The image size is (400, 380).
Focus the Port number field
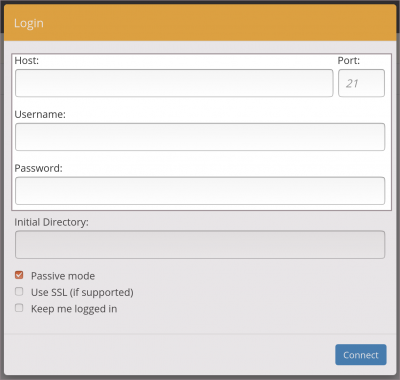pyautogui.click(x=361, y=83)
